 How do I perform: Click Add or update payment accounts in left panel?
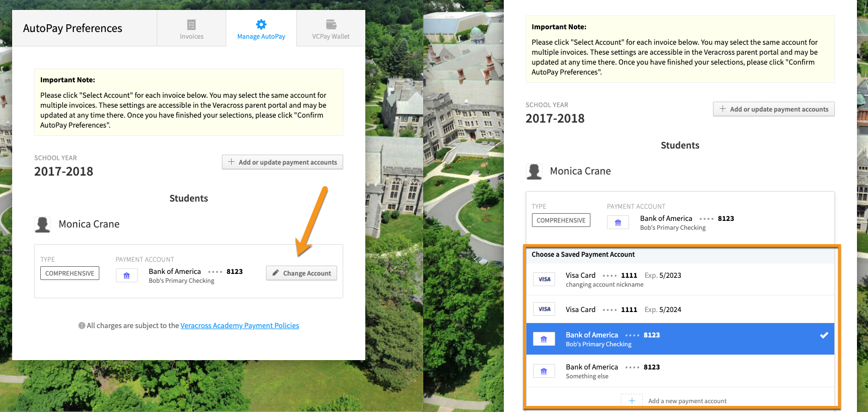(283, 162)
